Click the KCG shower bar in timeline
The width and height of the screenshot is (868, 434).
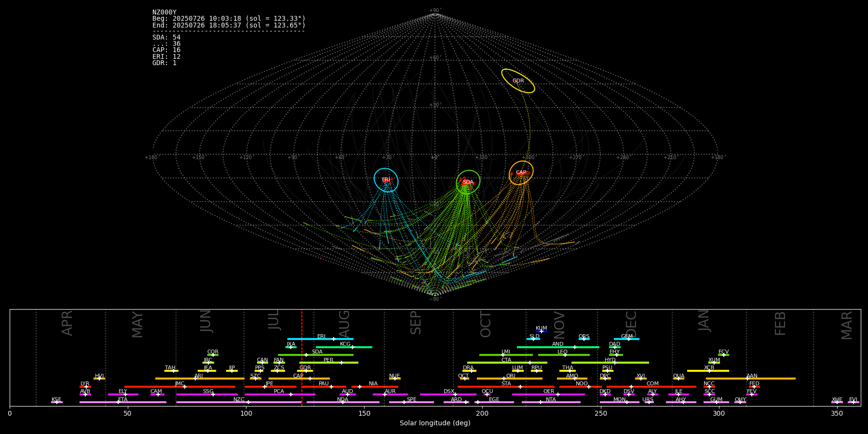click(344, 347)
